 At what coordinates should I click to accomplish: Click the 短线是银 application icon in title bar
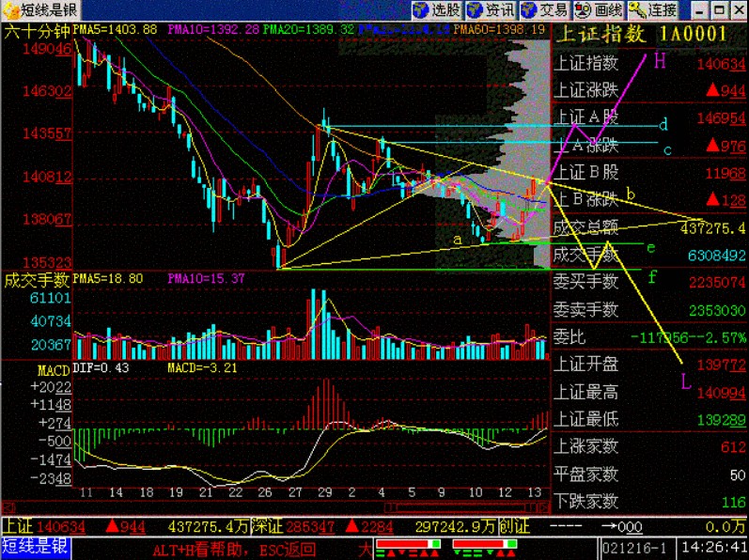point(9,9)
